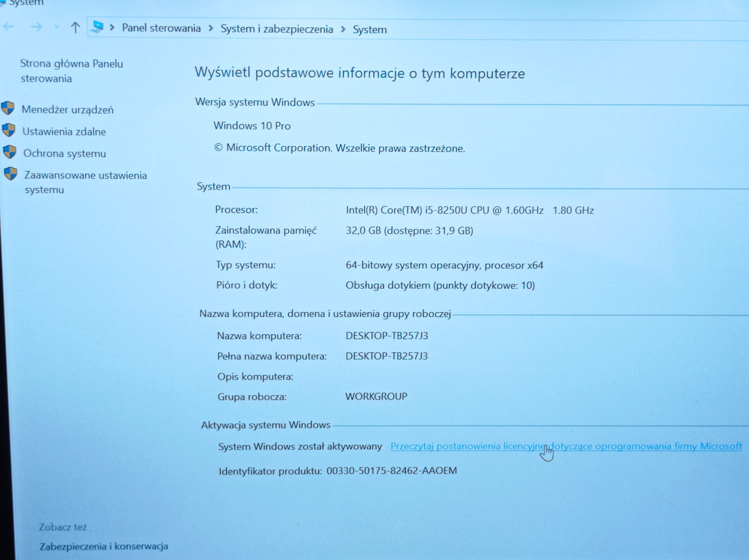Open Menedżer urządzeń link
The image size is (749, 560).
click(67, 110)
